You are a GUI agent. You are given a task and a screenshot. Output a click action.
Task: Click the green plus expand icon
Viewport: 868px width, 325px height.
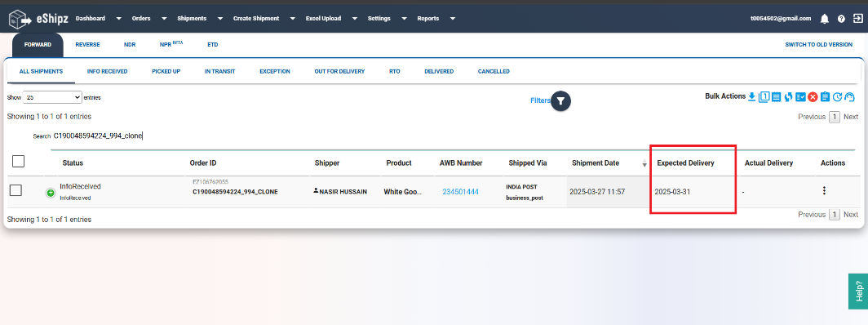coord(51,193)
